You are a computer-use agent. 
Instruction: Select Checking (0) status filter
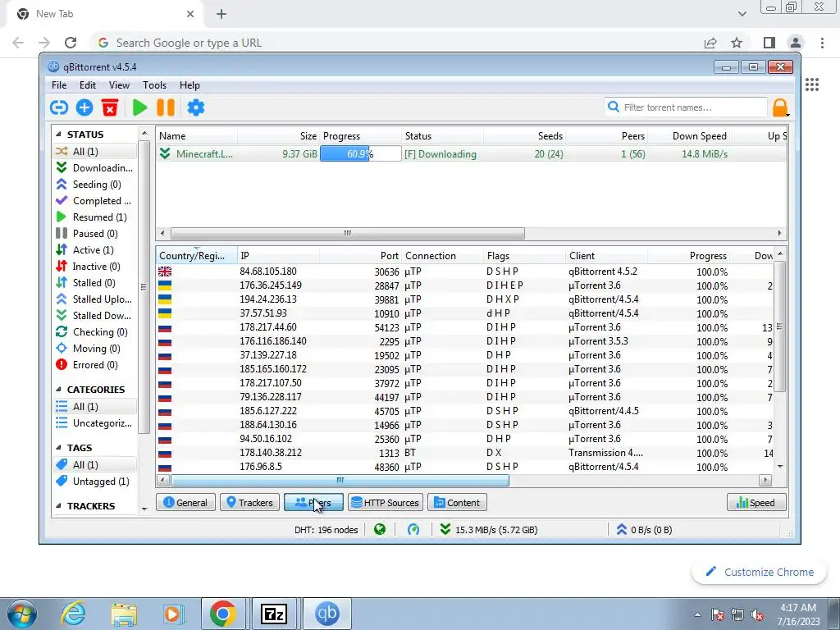pyautogui.click(x=95, y=332)
